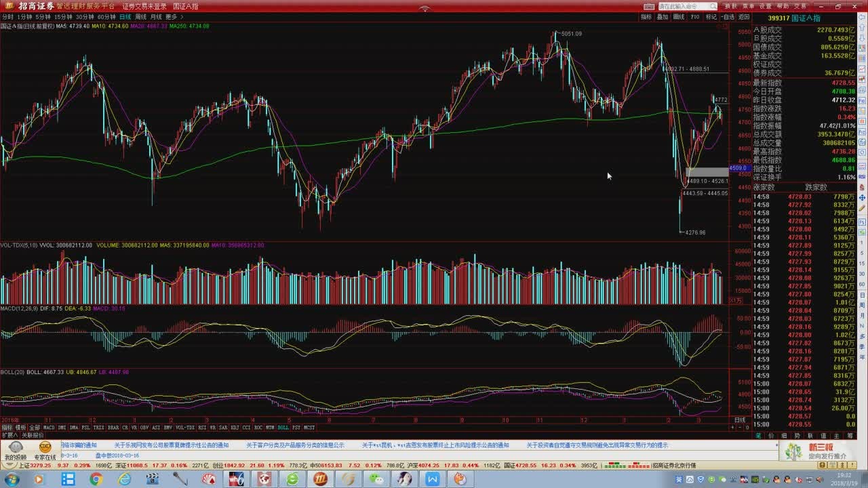Select the 15分钟 period tab
The image size is (868, 488).
pyautogui.click(x=63, y=17)
